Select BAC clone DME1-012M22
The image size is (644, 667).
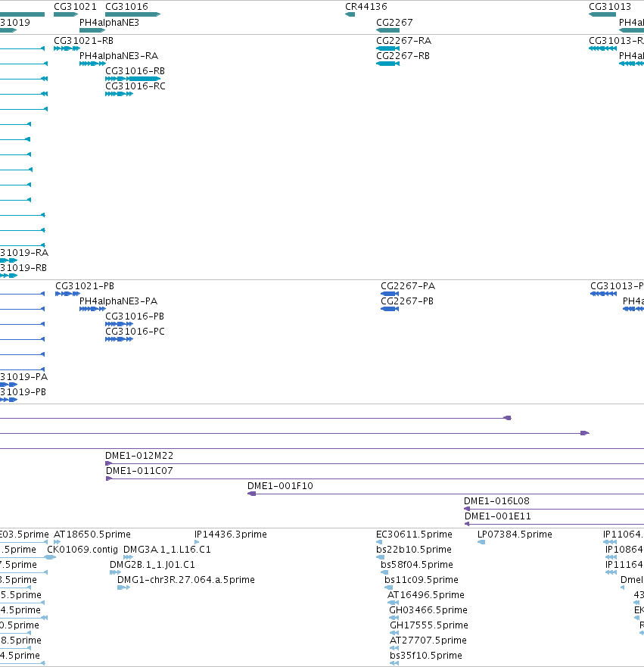(x=139, y=456)
